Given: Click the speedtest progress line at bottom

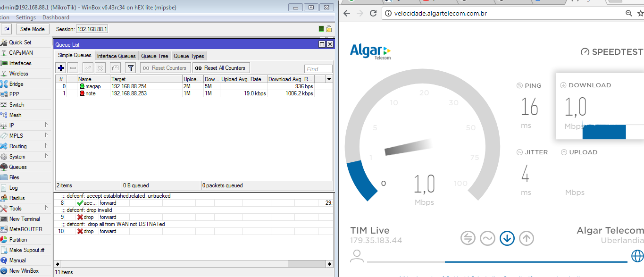Looking at the screenshot, I should tap(498, 262).
